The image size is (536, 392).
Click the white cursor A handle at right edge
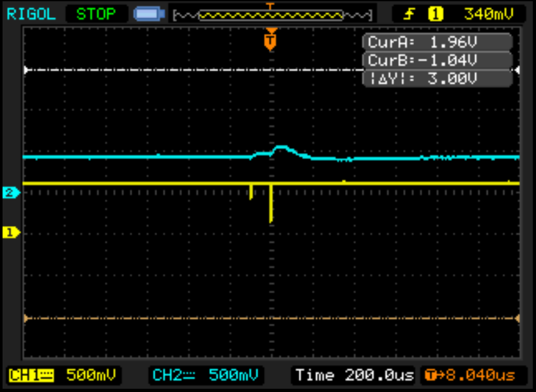tap(517, 70)
